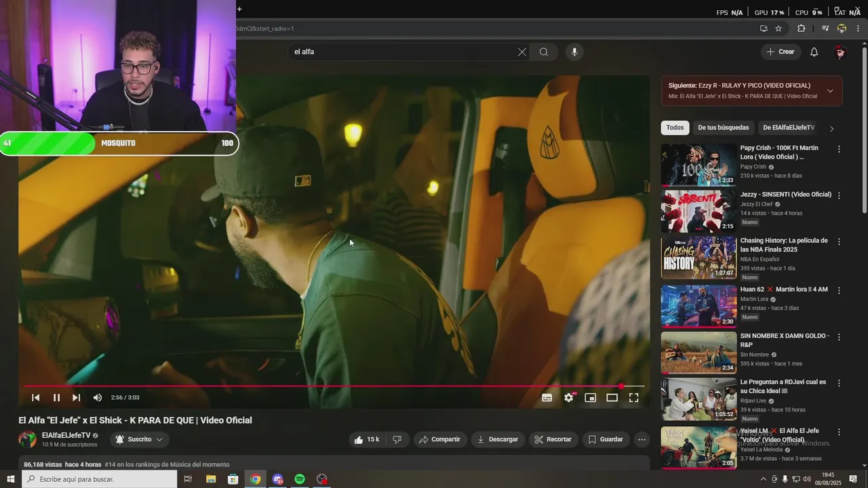The height and width of the screenshot is (488, 868).
Task: Open Windows notification center icon
Action: pos(853,479)
